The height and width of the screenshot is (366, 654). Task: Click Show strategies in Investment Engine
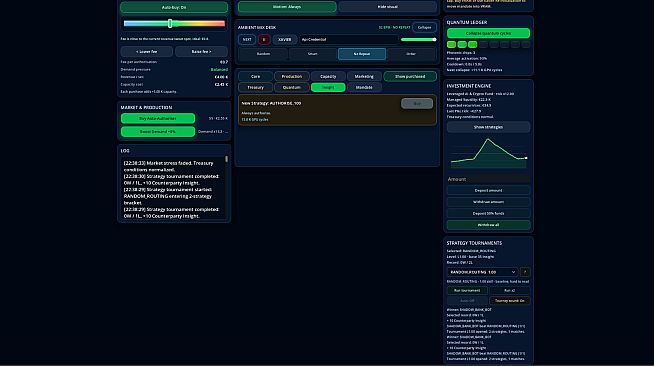488,127
